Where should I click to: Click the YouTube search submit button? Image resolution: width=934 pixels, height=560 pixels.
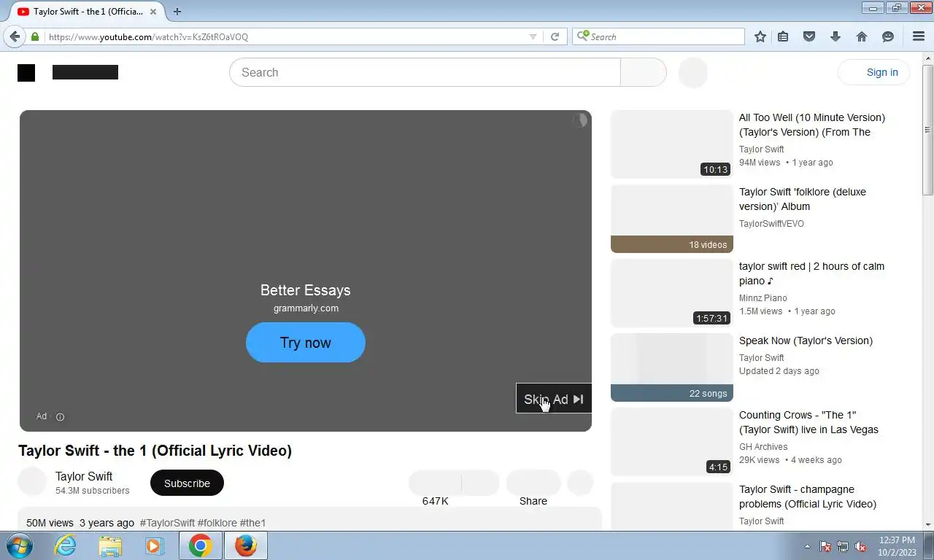[x=643, y=72]
